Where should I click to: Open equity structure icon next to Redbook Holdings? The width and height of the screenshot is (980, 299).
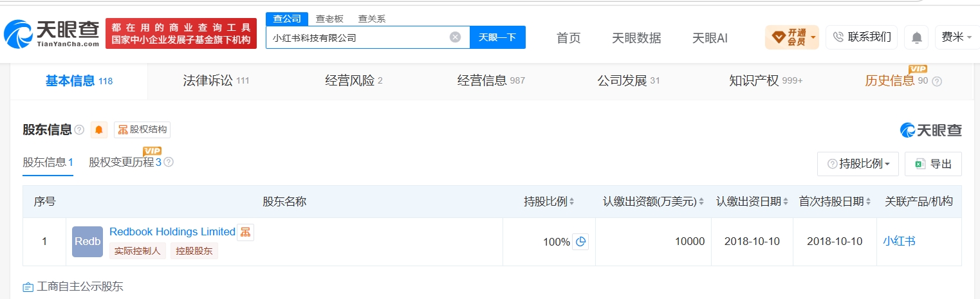[x=245, y=232]
